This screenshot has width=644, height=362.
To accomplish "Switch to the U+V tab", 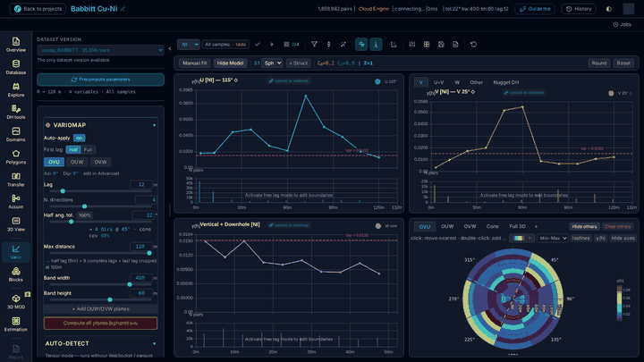I will pos(438,82).
